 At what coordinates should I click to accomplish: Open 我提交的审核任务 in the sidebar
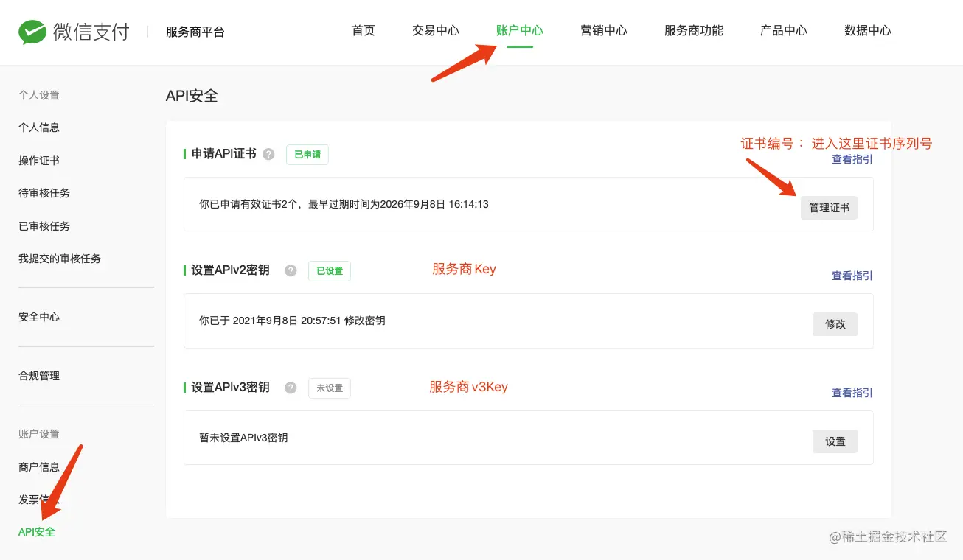pos(60,259)
